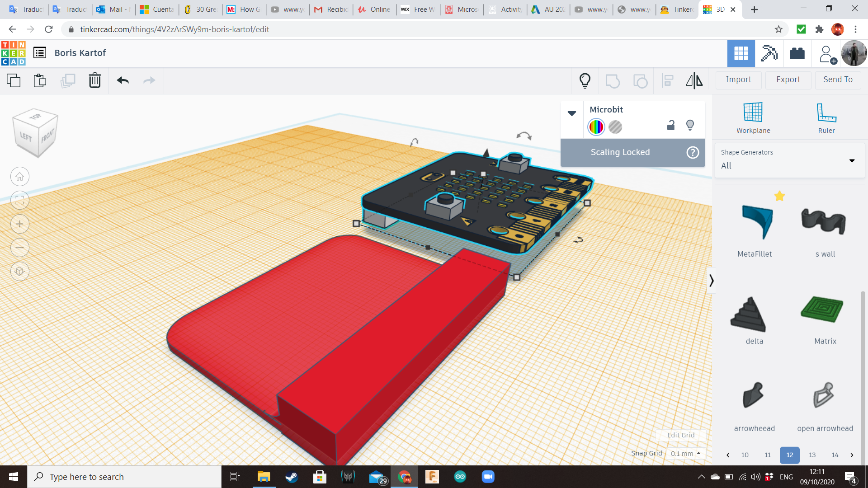Click the Export button
868x488 pixels.
[x=788, y=80]
